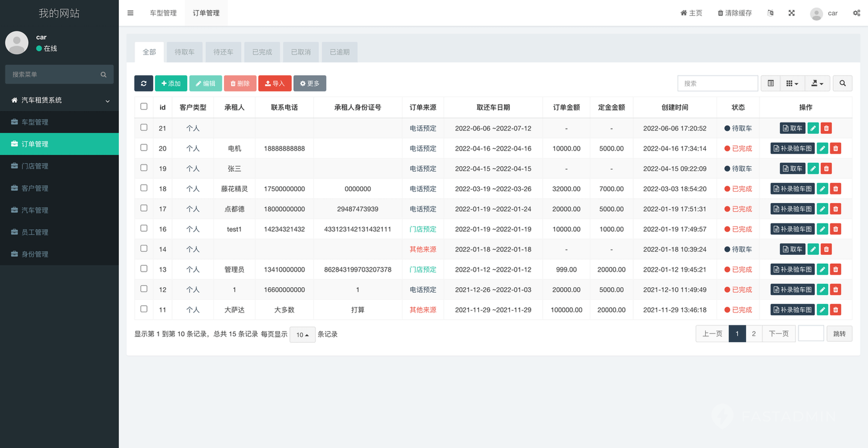Open the export data dropdown
The height and width of the screenshot is (448, 868).
coord(817,84)
